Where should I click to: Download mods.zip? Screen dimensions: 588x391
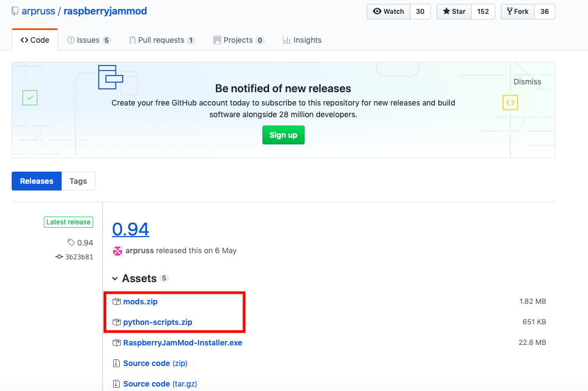click(140, 302)
